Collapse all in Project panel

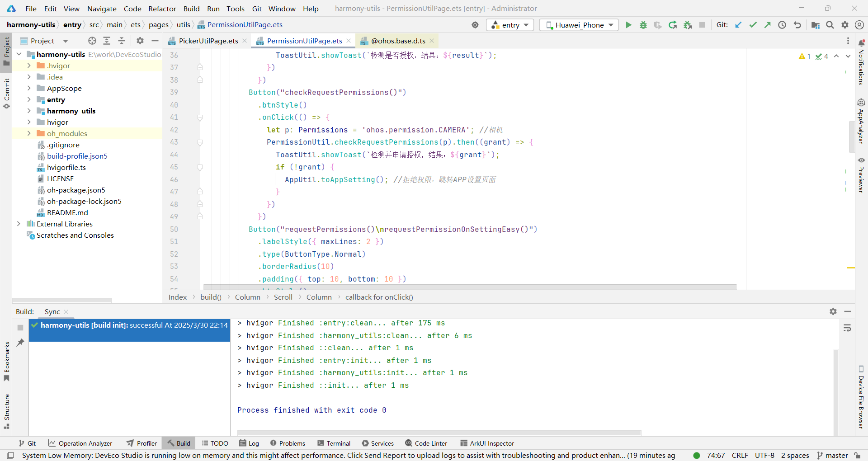[x=122, y=41]
